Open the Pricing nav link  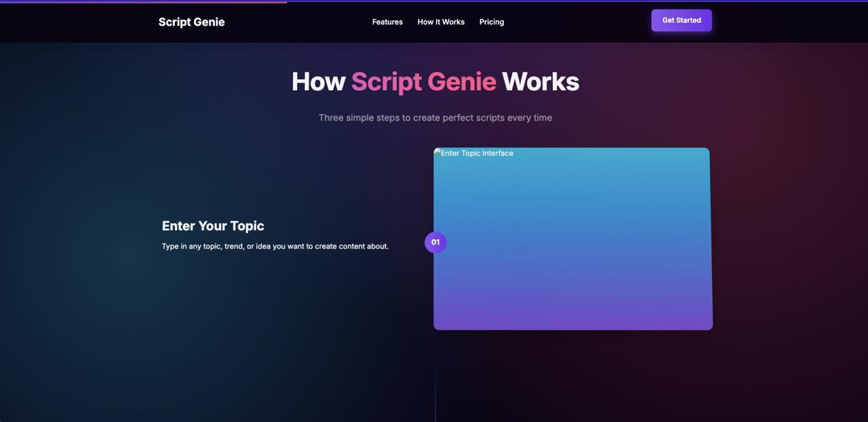[491, 22]
